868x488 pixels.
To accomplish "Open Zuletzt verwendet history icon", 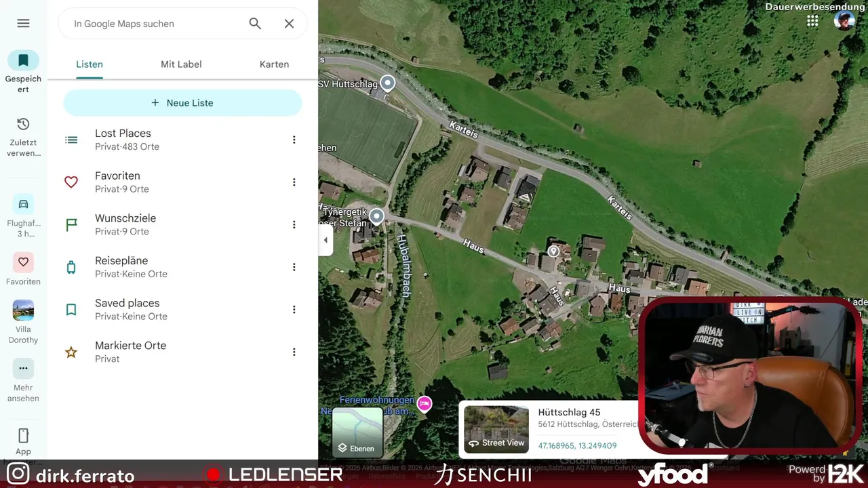I will pos(23,124).
